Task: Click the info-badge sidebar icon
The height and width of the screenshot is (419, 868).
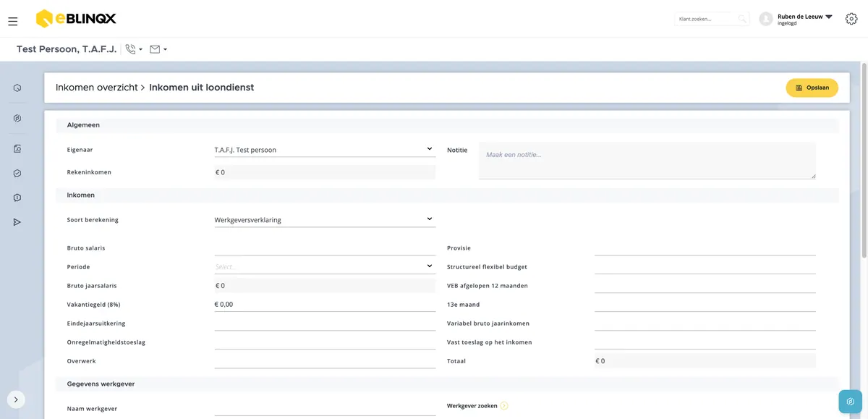Action: 17,198
